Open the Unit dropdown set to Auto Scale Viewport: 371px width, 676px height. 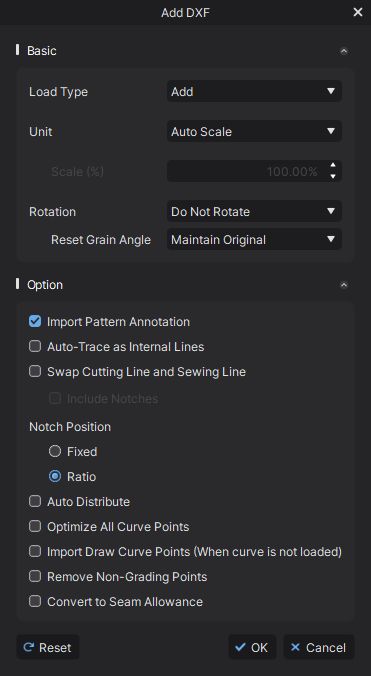[254, 131]
